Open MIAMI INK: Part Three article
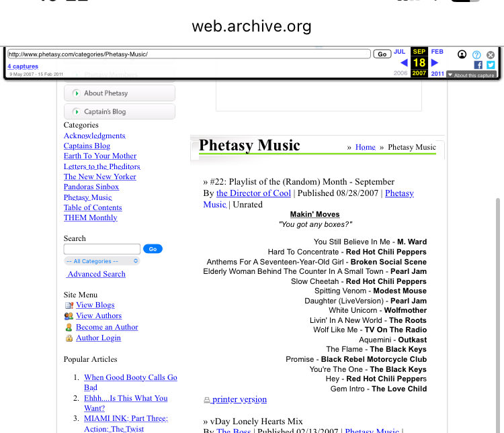Screen dimensions: 504x433 126,424
